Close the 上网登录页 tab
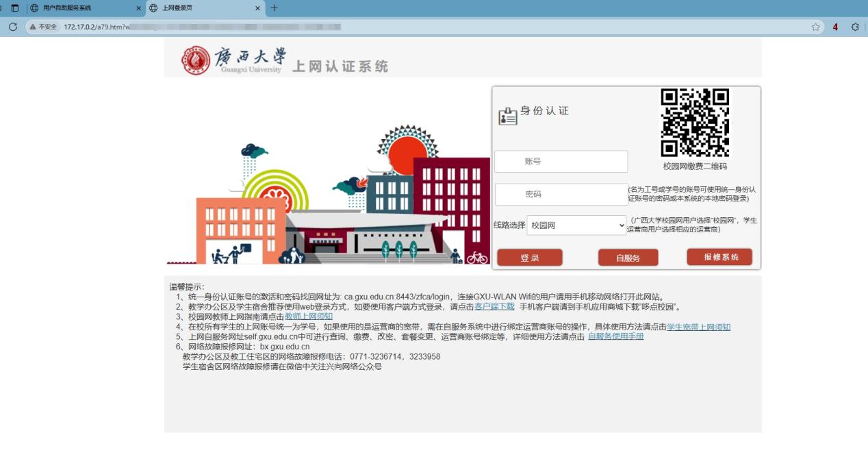868x470 pixels. (x=258, y=8)
